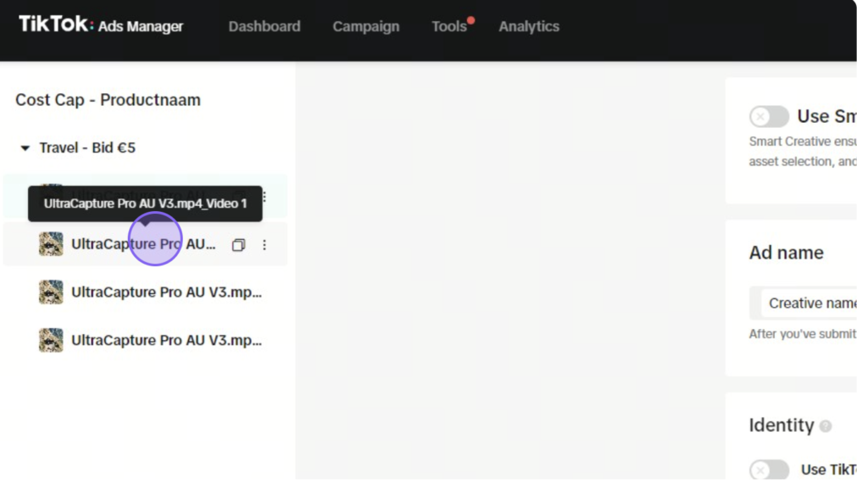Image resolution: width=868 pixels, height=485 pixels.
Task: Collapse the Travel - Bid €5 ad group
Action: coord(25,148)
